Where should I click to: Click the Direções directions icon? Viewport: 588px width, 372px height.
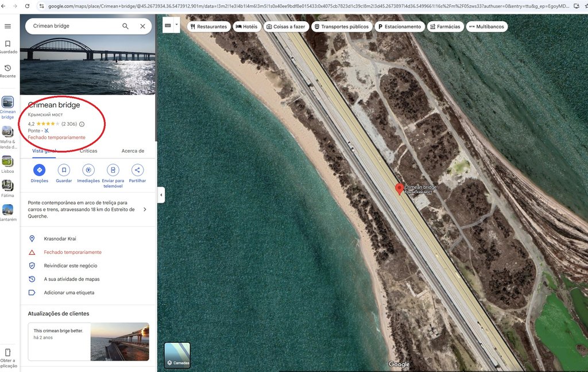tap(40, 170)
